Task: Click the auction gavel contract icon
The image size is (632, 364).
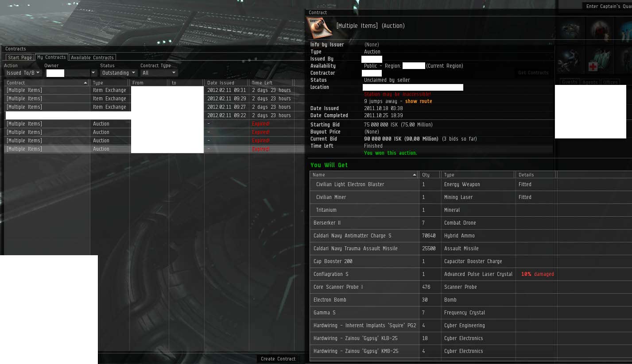Action: coord(320,28)
